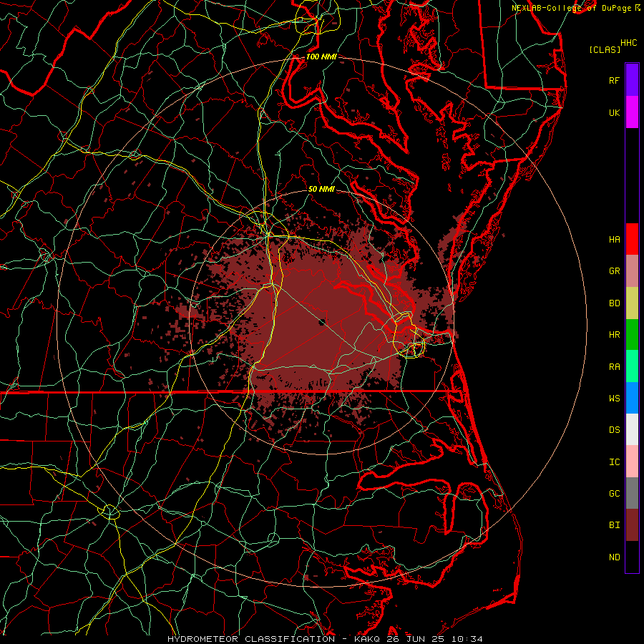Click the UK magenta legend swatch
The height and width of the screenshot is (644, 644).
632,112
